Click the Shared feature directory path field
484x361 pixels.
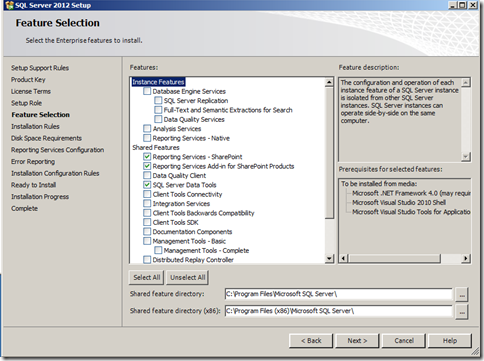coord(338,294)
